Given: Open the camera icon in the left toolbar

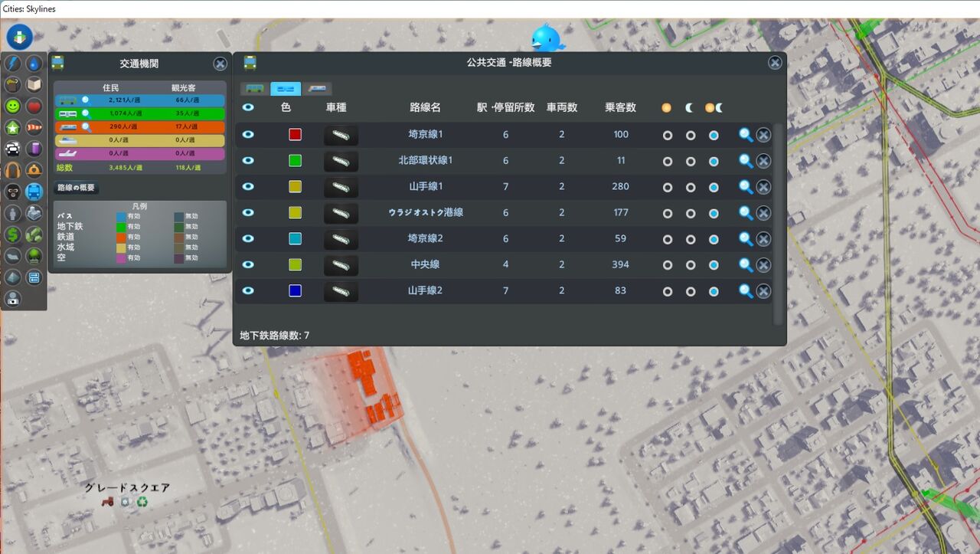Looking at the screenshot, I should (13, 300).
